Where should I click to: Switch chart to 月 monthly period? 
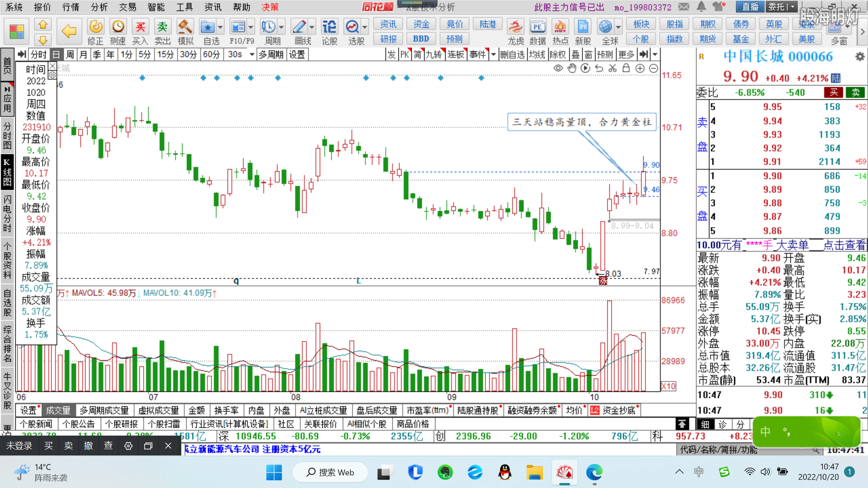point(83,55)
